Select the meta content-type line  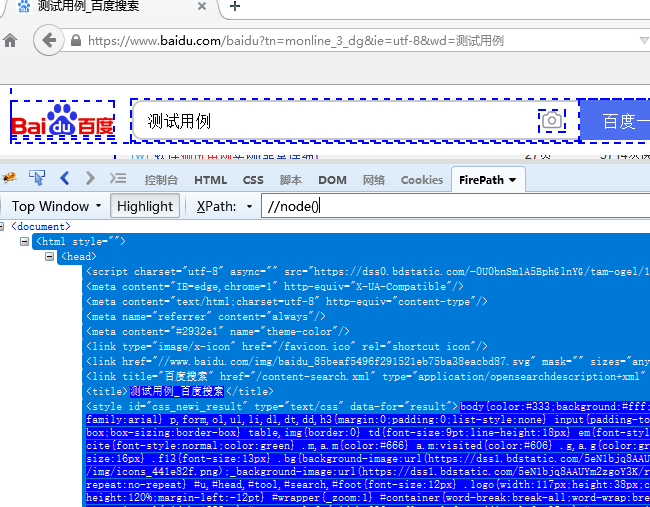287,301
